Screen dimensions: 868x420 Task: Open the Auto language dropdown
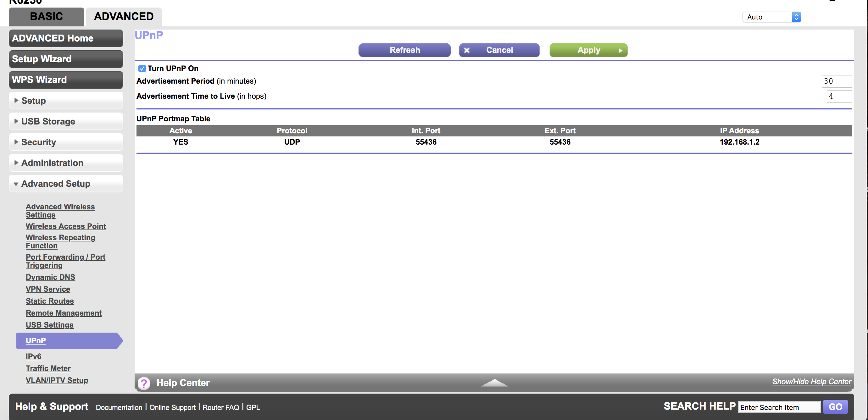click(x=771, y=17)
